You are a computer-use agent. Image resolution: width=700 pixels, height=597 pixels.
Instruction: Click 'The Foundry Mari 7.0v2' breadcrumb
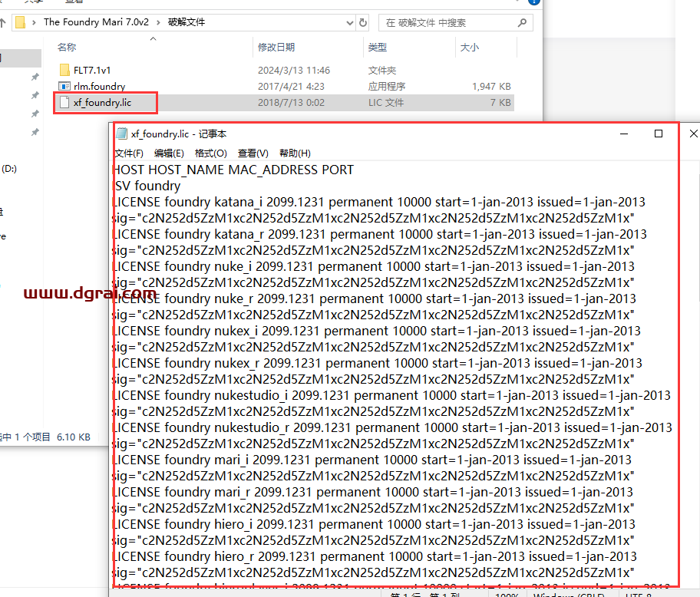click(96, 22)
